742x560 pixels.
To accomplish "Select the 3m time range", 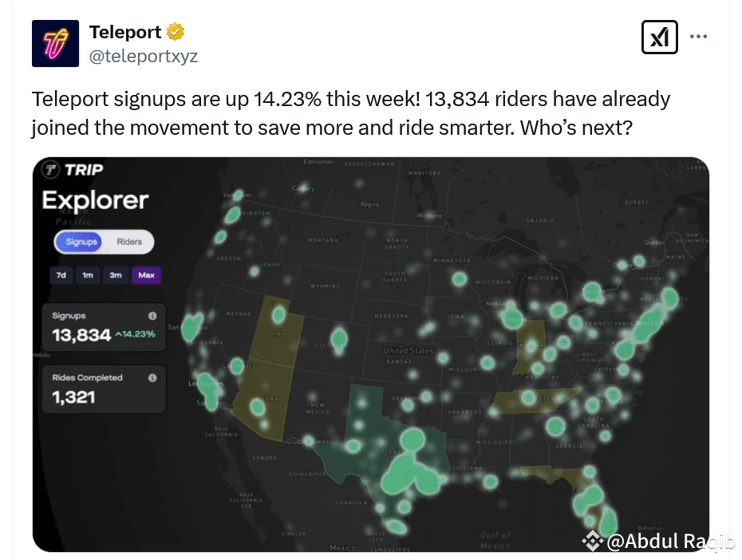I will (116, 275).
